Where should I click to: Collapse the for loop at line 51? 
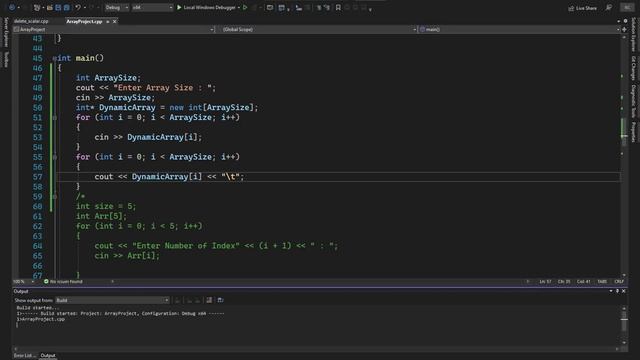click(x=54, y=118)
